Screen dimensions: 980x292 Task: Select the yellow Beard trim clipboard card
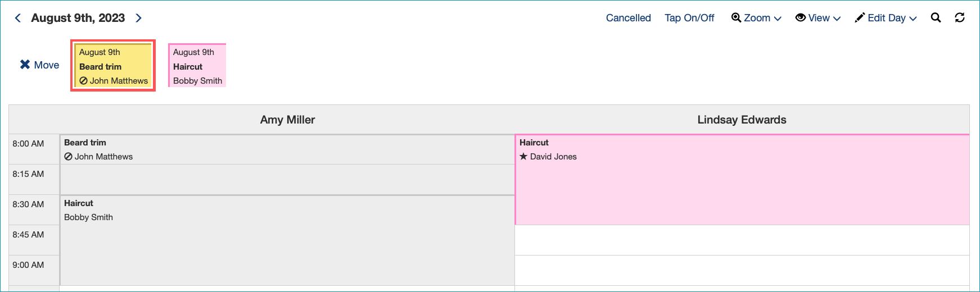(x=113, y=66)
